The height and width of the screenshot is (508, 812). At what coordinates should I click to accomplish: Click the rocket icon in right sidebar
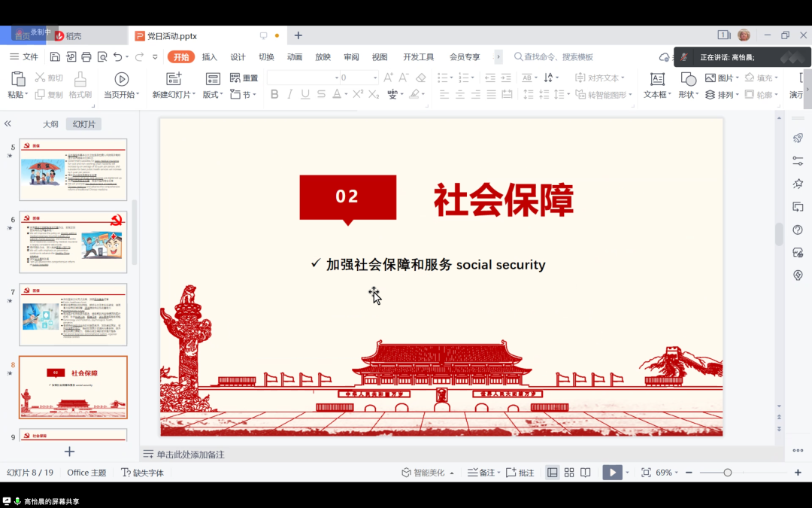point(798,138)
